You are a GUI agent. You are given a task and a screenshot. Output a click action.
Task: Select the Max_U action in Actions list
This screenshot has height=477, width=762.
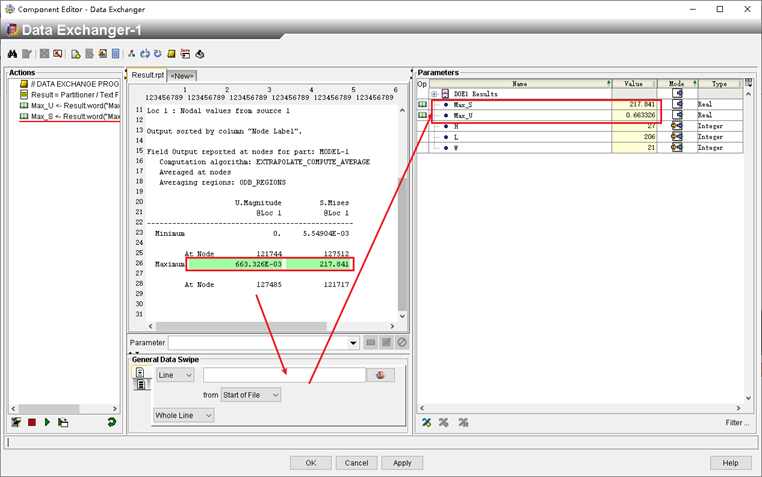tap(68, 105)
